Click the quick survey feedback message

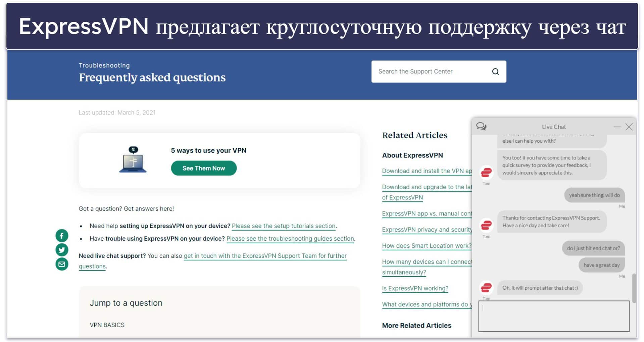(x=552, y=165)
